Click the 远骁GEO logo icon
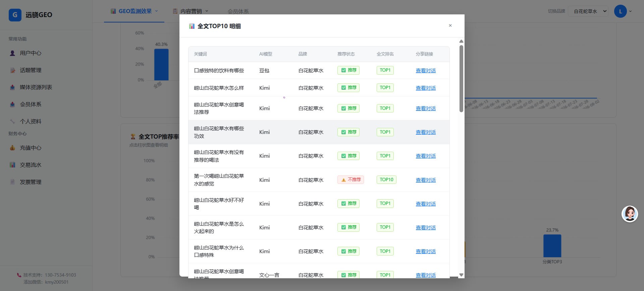Viewport: 644px width, 291px height. click(x=15, y=15)
